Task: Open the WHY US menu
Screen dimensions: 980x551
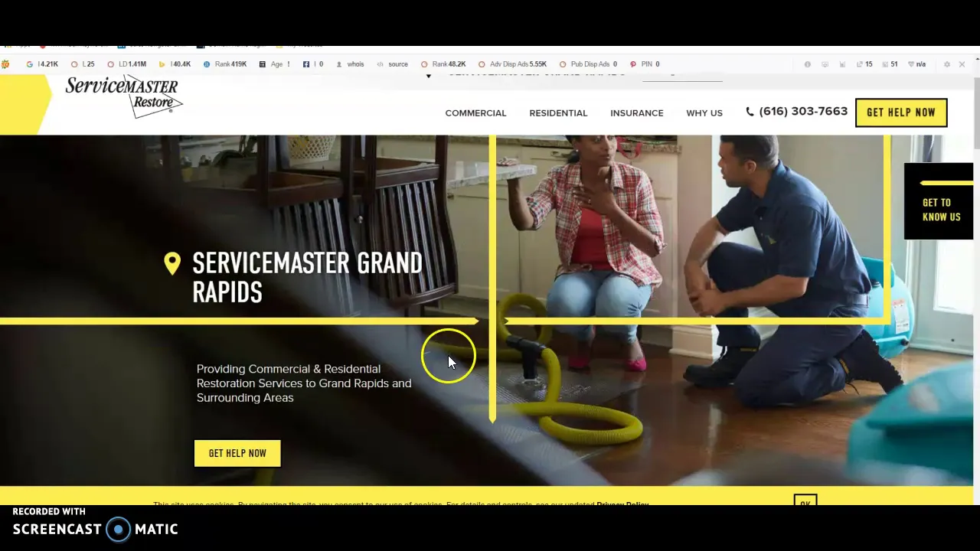Action: pos(704,113)
